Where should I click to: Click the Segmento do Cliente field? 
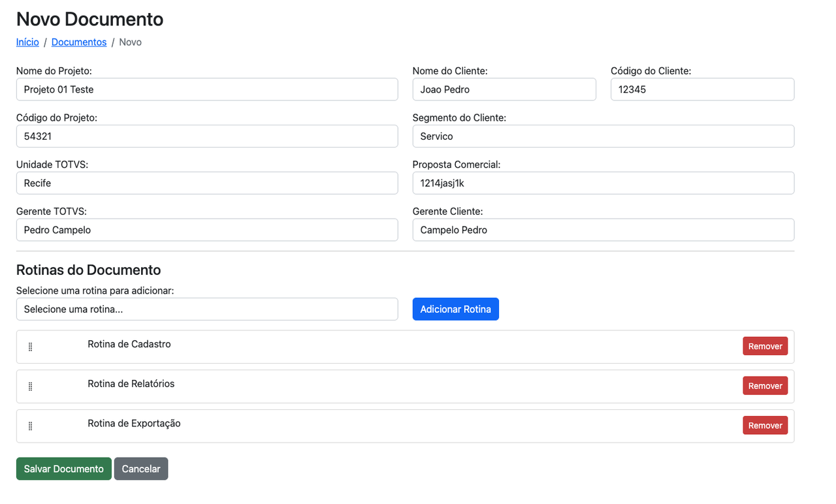point(603,136)
